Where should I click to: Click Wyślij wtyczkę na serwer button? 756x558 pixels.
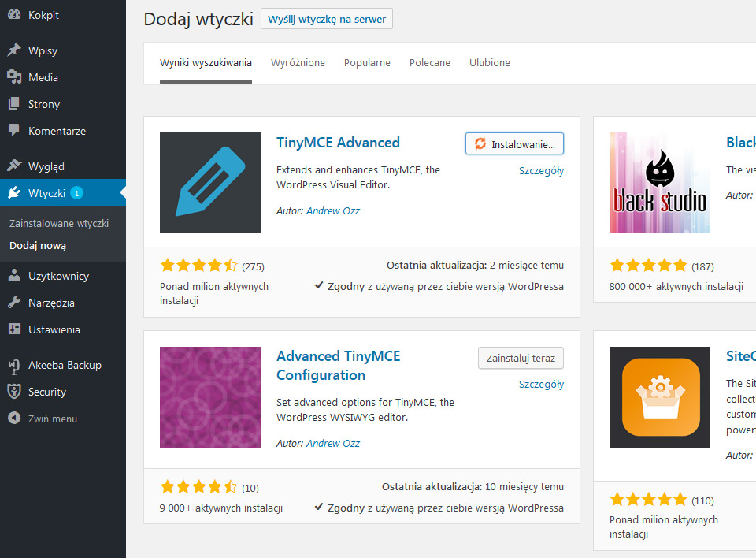[x=327, y=19]
